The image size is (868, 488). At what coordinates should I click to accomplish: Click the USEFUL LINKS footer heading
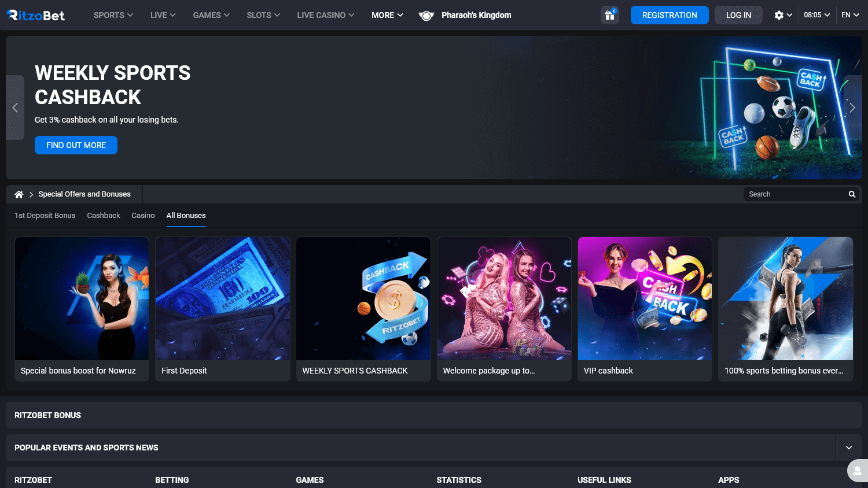[604, 480]
